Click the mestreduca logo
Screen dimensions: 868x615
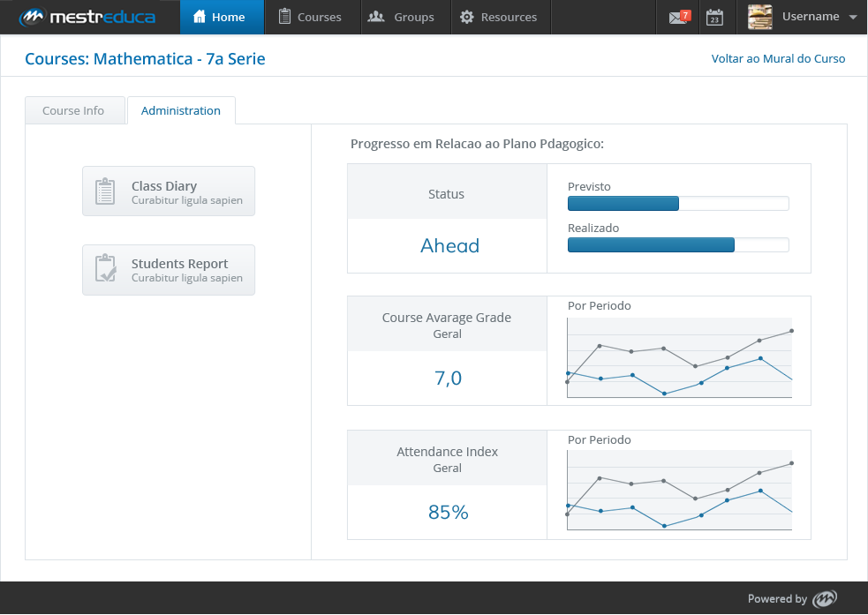point(87,17)
